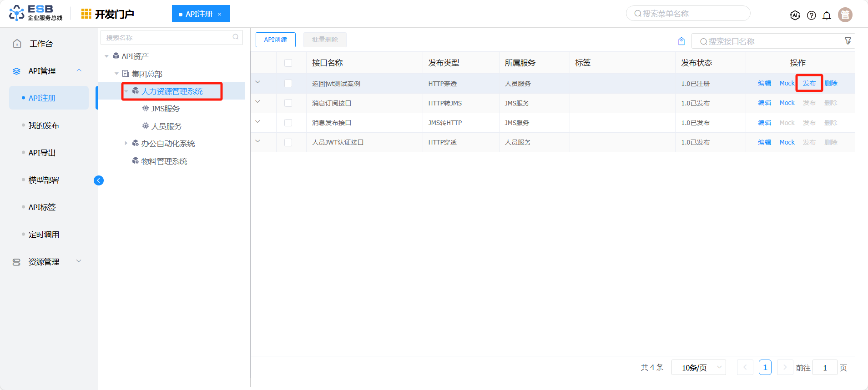Check the 返回jwt测试案例 row checkbox
Image resolution: width=868 pixels, height=390 pixels.
(288, 84)
